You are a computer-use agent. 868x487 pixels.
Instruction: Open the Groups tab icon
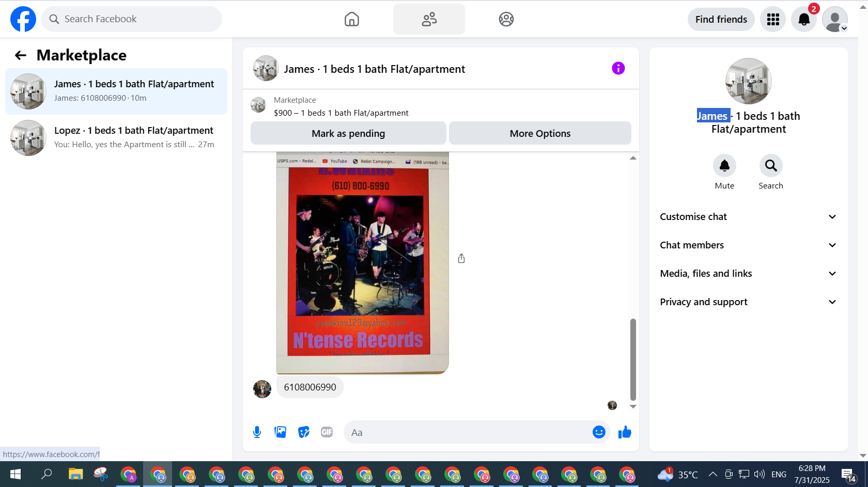506,19
